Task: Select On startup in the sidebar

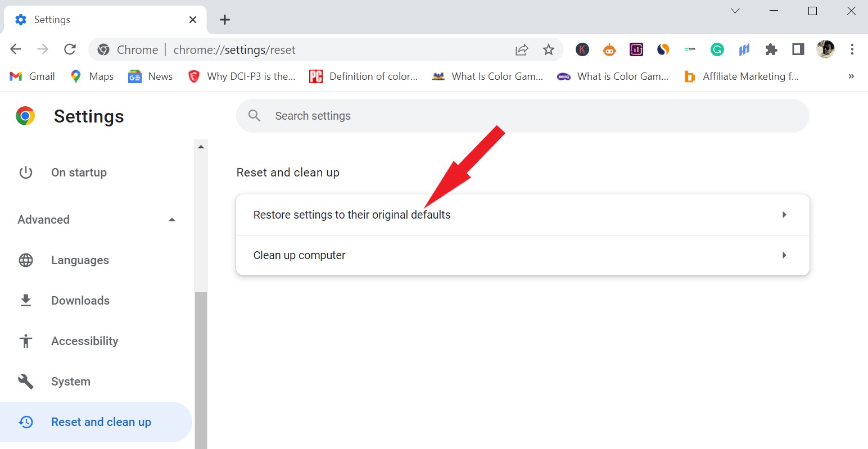Action: click(79, 172)
